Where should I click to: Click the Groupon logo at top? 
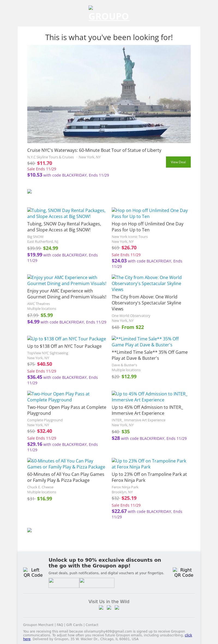tap(109, 14)
